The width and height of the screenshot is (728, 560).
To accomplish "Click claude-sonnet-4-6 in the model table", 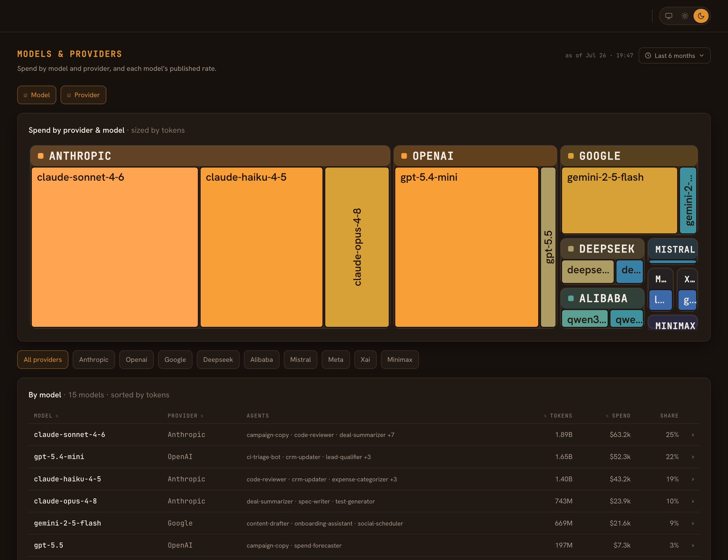I will coord(69,435).
